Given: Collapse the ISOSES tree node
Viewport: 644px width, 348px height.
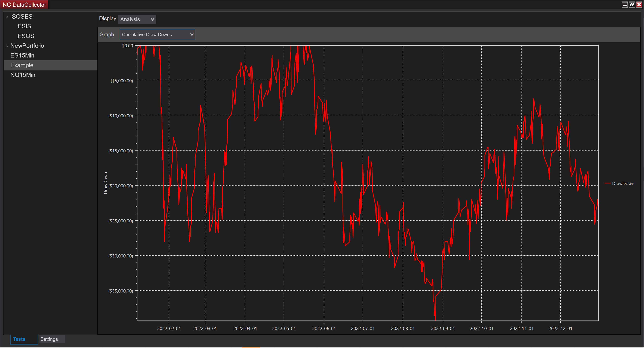Looking at the screenshot, I should 7,17.
